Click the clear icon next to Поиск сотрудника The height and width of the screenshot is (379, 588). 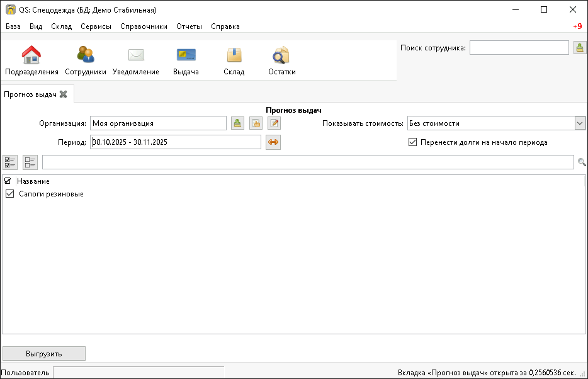579,47
